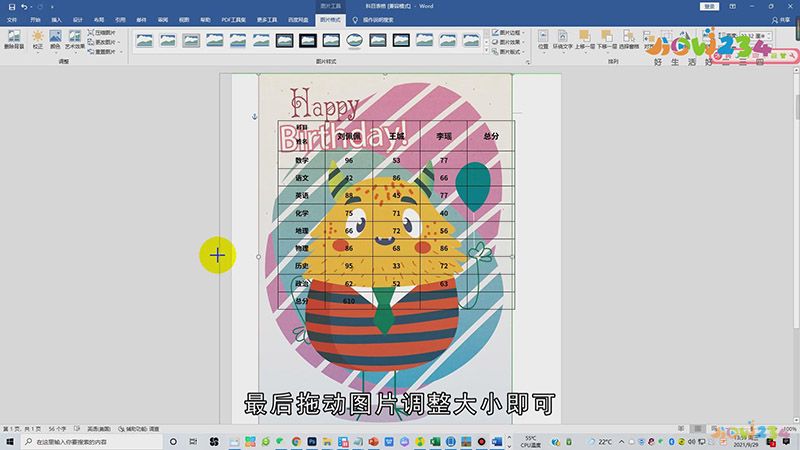The height and width of the screenshot is (450, 800).
Task: Click the 共享 share button
Action: 781,20
